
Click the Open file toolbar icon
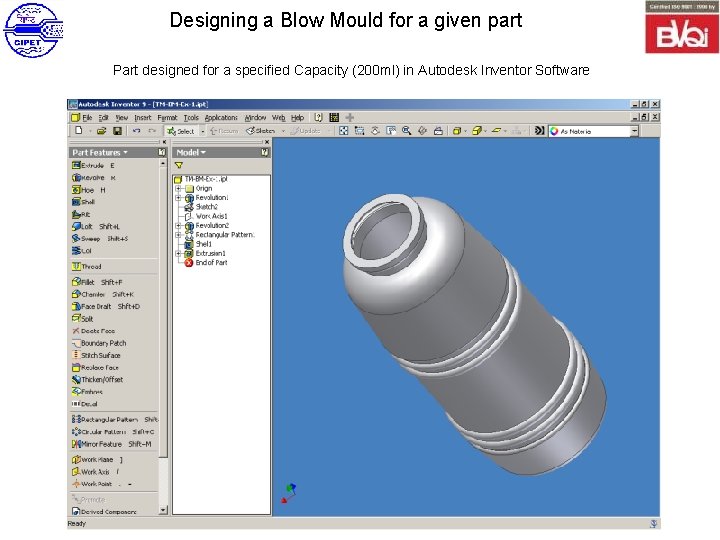coord(101,131)
